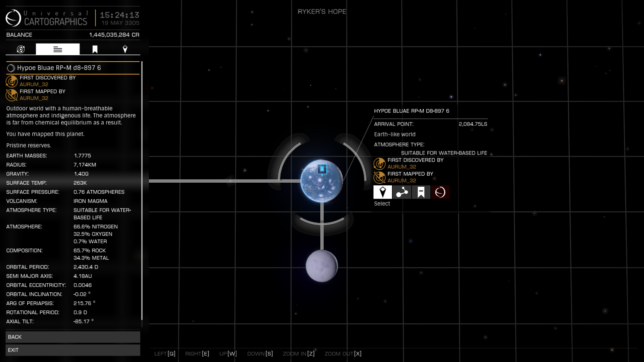This screenshot has height=362, width=644.
Task: Open the navigation marker tab
Action: (x=125, y=49)
